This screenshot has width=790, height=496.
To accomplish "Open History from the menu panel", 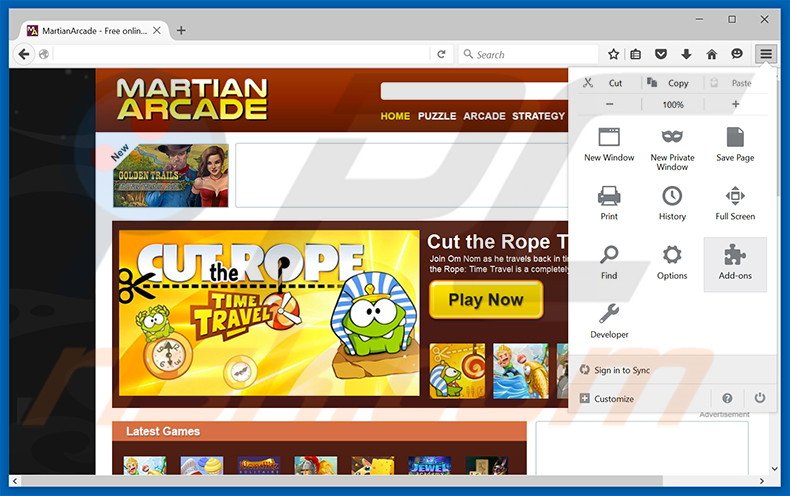I will coord(672,203).
